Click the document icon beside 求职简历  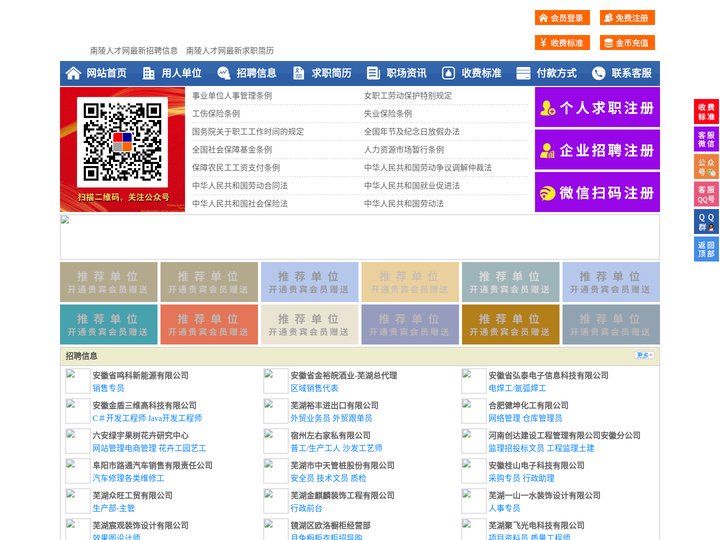pos(298,73)
